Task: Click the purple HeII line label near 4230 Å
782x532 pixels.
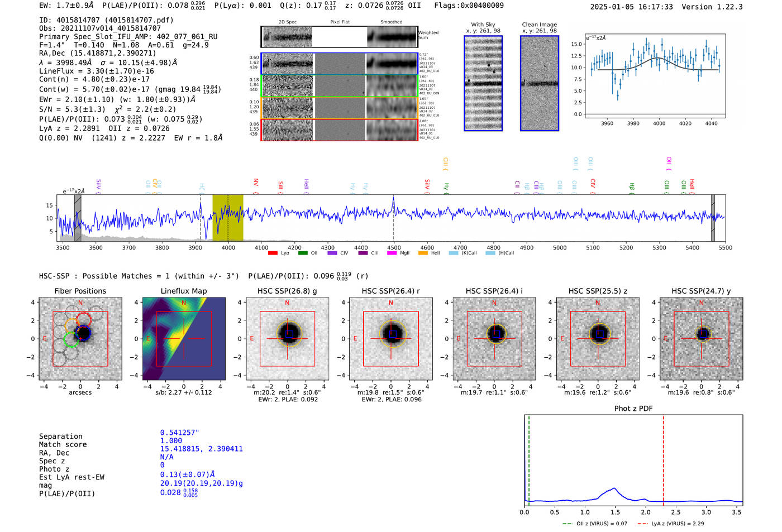Action: click(x=306, y=186)
